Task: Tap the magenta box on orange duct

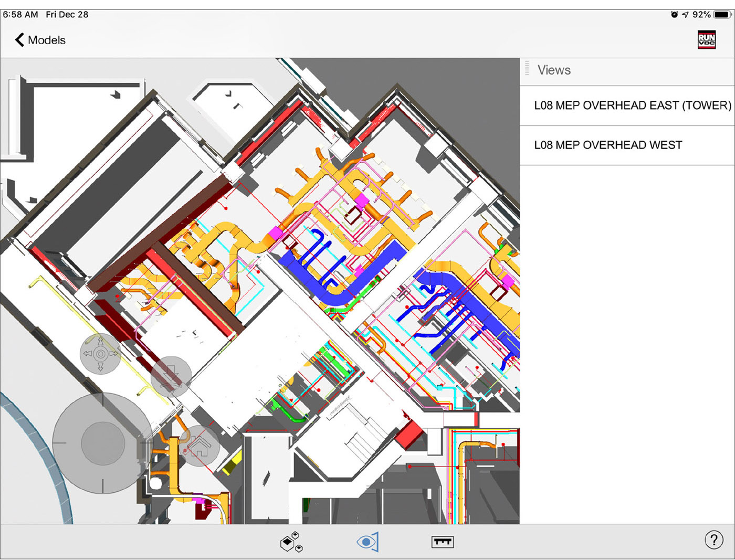Action: (x=275, y=234)
